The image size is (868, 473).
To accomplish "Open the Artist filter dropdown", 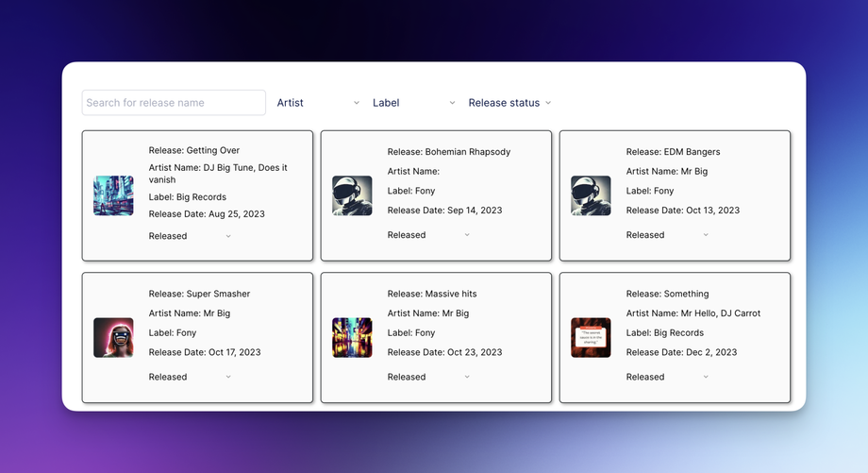I will (x=318, y=103).
